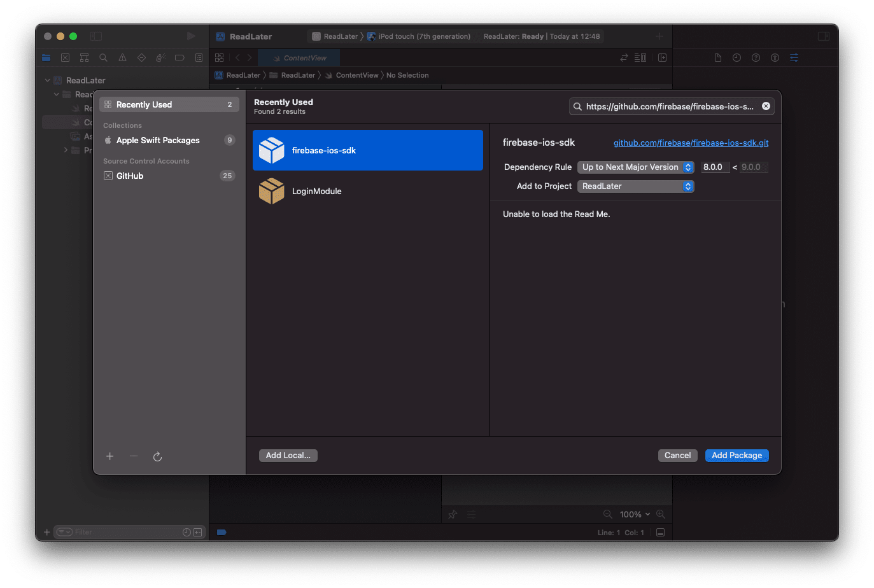
Task: Open the Project navigator folder icon
Action: click(x=46, y=58)
